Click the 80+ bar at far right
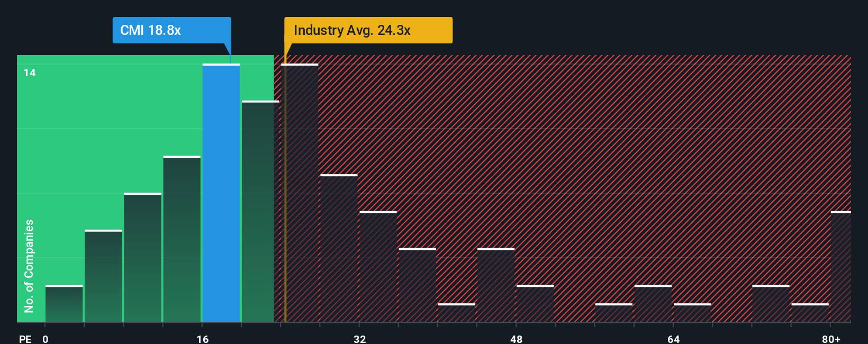 (x=841, y=267)
